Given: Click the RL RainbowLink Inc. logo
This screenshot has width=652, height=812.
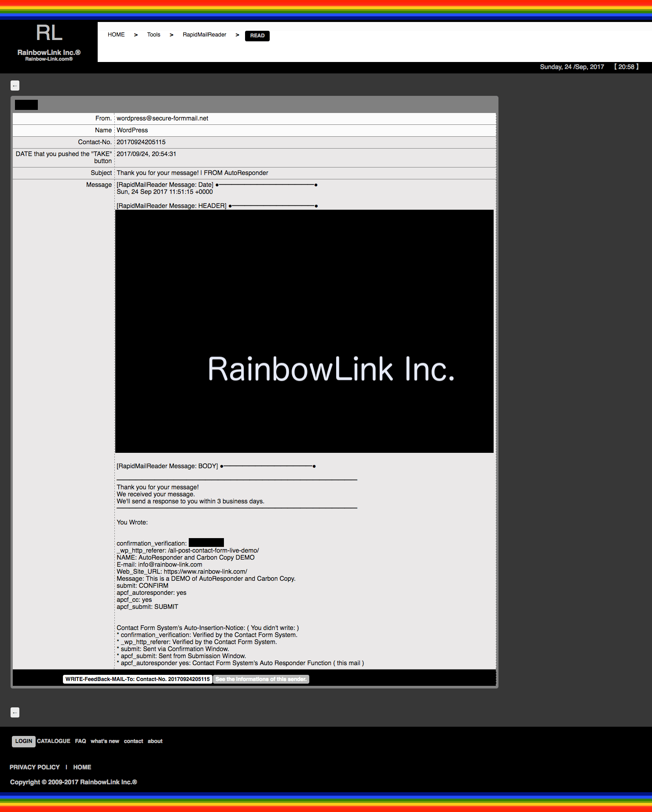Looking at the screenshot, I should [49, 43].
